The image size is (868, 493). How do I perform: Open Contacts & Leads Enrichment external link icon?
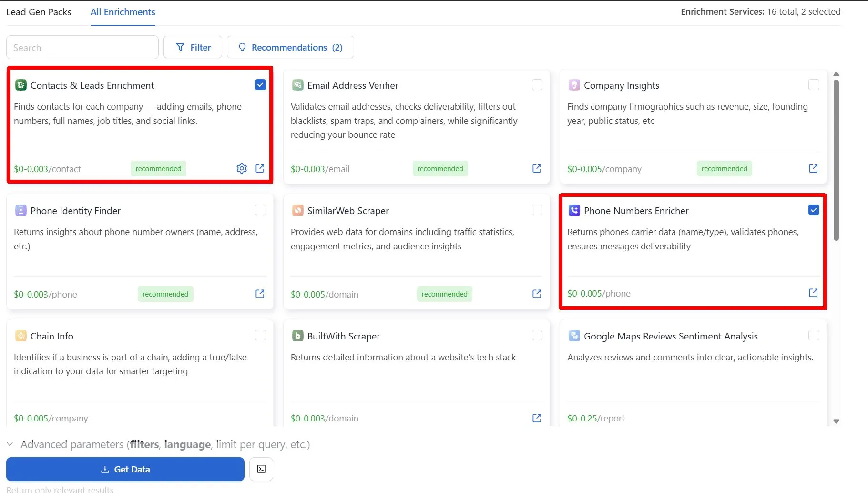[260, 168]
